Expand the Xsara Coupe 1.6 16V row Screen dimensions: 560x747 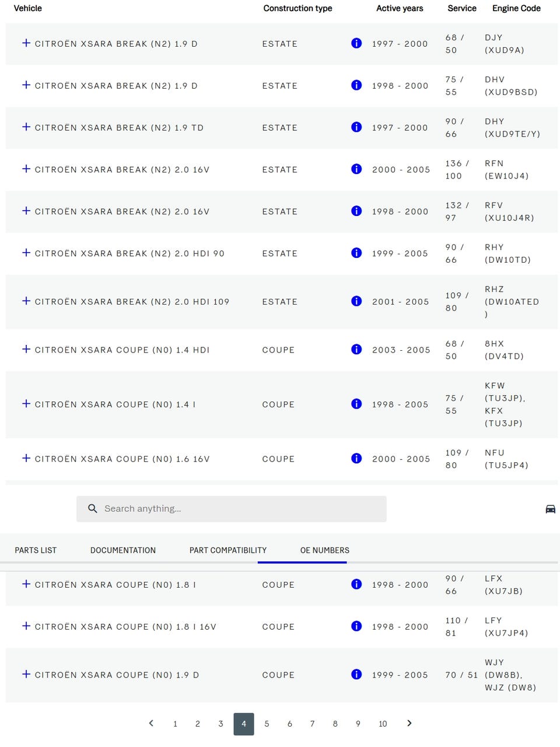click(x=26, y=459)
